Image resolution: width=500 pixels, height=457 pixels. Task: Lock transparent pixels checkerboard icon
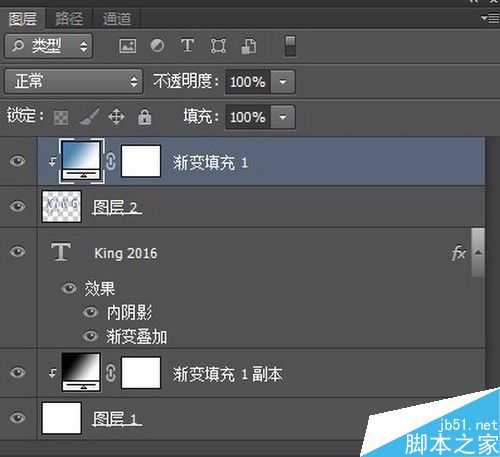click(x=61, y=117)
